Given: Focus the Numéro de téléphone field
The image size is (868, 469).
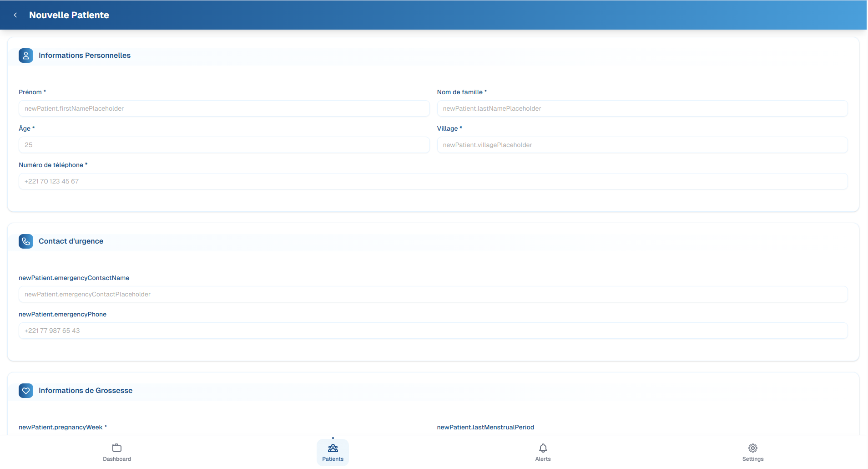Looking at the screenshot, I should (433, 181).
